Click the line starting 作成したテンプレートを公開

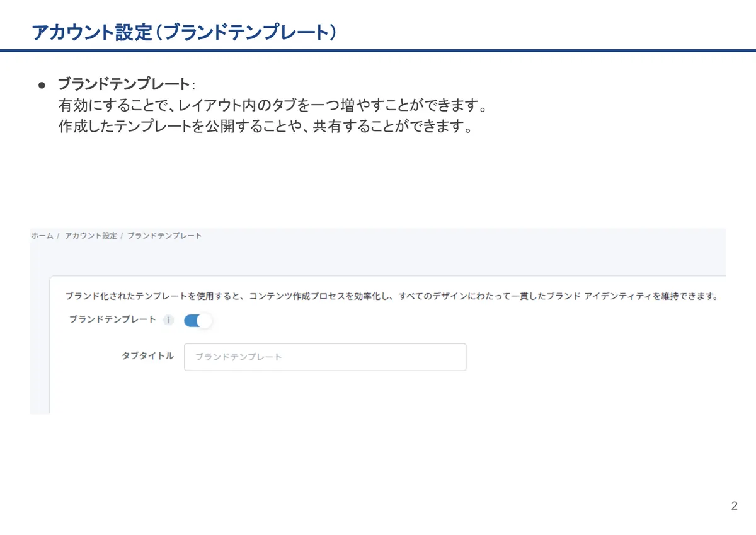point(265,127)
